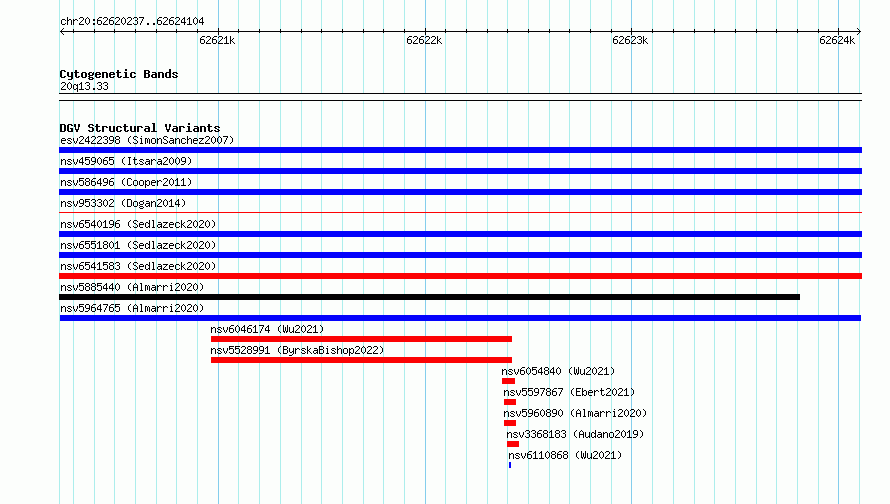890x504 pixels.
Task: Click the red bar under nsv5528991
Action: click(x=361, y=360)
